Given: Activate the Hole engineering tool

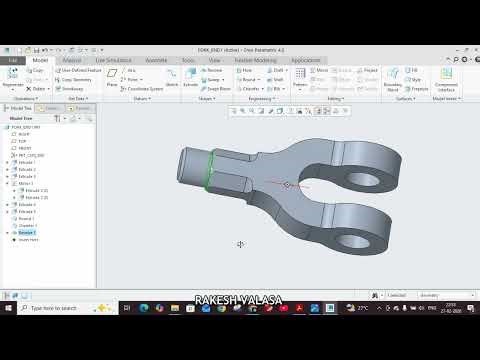Looking at the screenshot, I should tap(244, 70).
